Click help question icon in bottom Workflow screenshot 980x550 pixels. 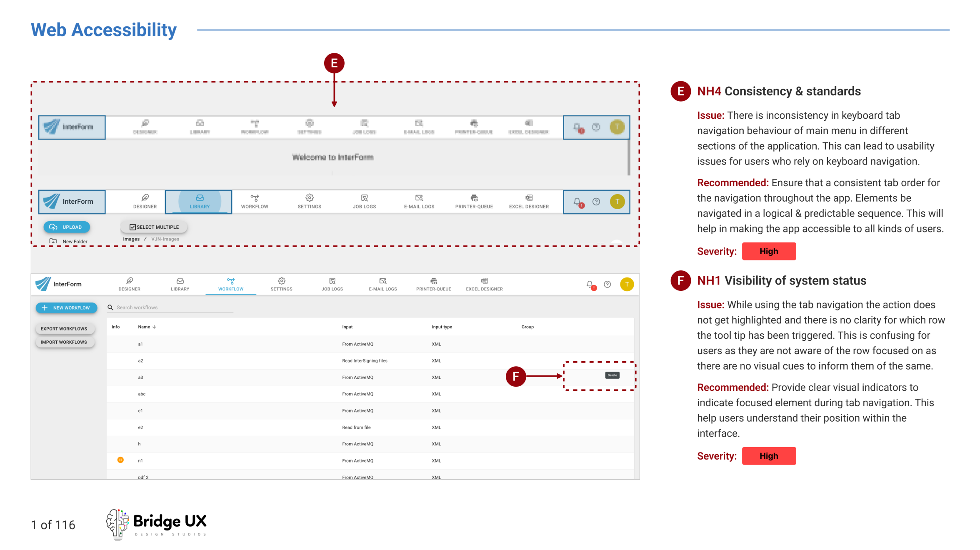[607, 284]
